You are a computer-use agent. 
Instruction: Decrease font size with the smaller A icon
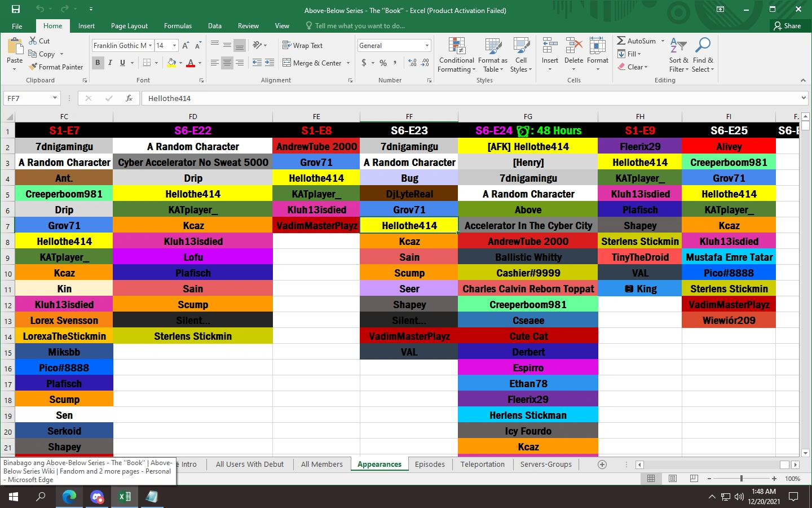coord(198,45)
